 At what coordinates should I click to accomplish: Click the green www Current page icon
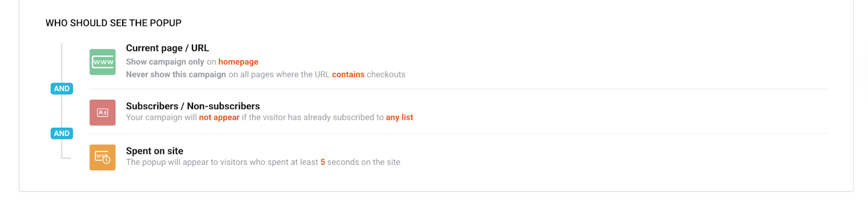pos(103,62)
